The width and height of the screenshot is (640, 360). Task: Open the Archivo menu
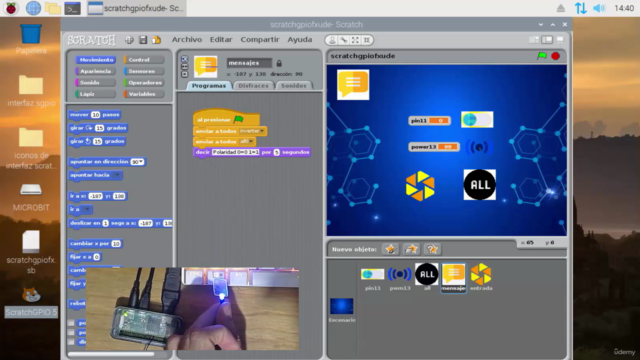click(187, 40)
